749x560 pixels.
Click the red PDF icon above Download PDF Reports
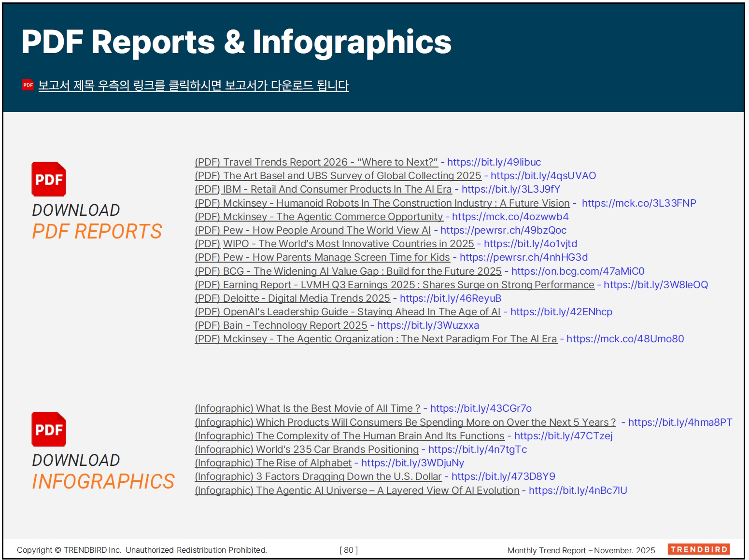[49, 179]
